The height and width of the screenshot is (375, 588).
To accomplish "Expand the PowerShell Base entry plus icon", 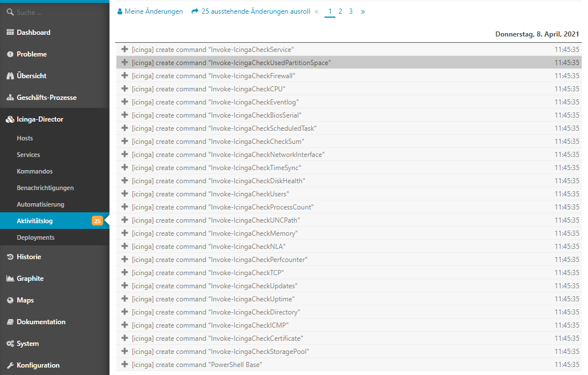I will (x=125, y=365).
